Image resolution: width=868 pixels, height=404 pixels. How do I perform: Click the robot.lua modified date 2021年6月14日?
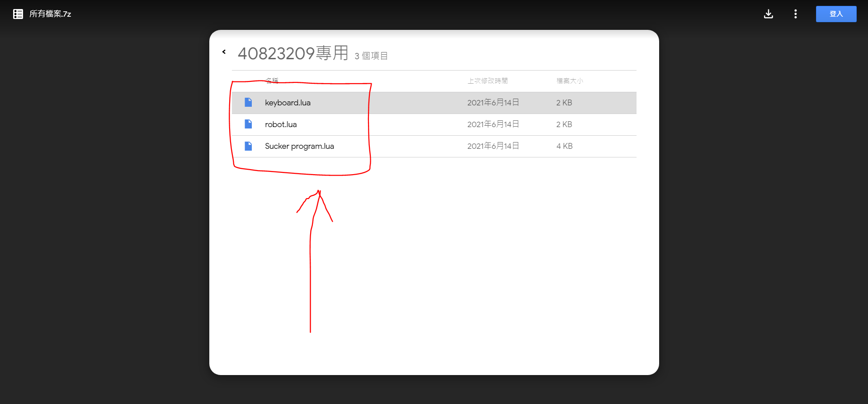493,124
